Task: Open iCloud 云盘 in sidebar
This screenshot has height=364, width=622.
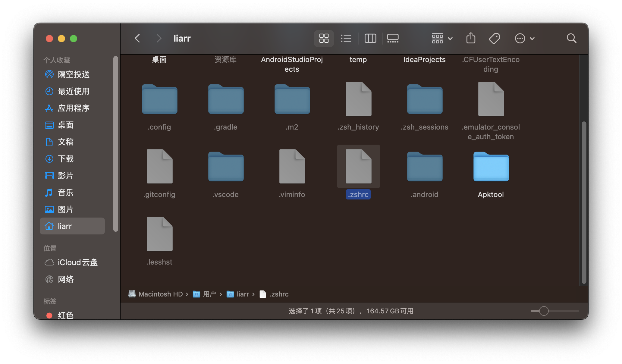Action: coord(72,262)
